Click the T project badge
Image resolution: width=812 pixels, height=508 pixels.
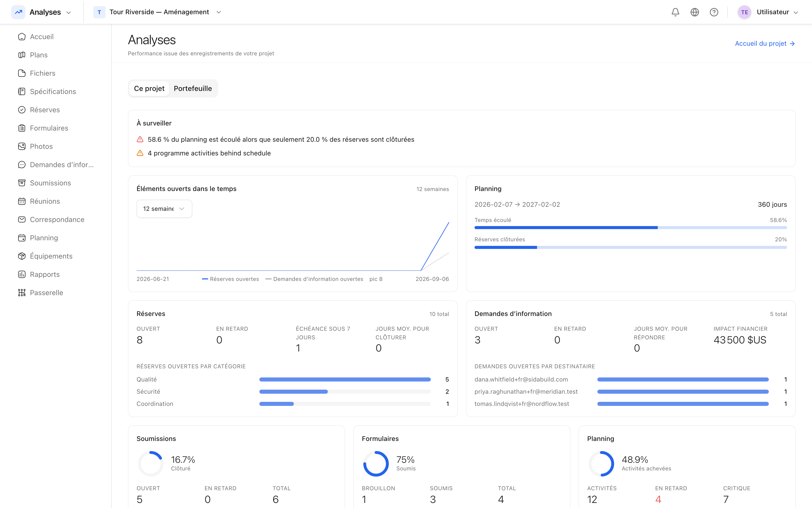99,12
